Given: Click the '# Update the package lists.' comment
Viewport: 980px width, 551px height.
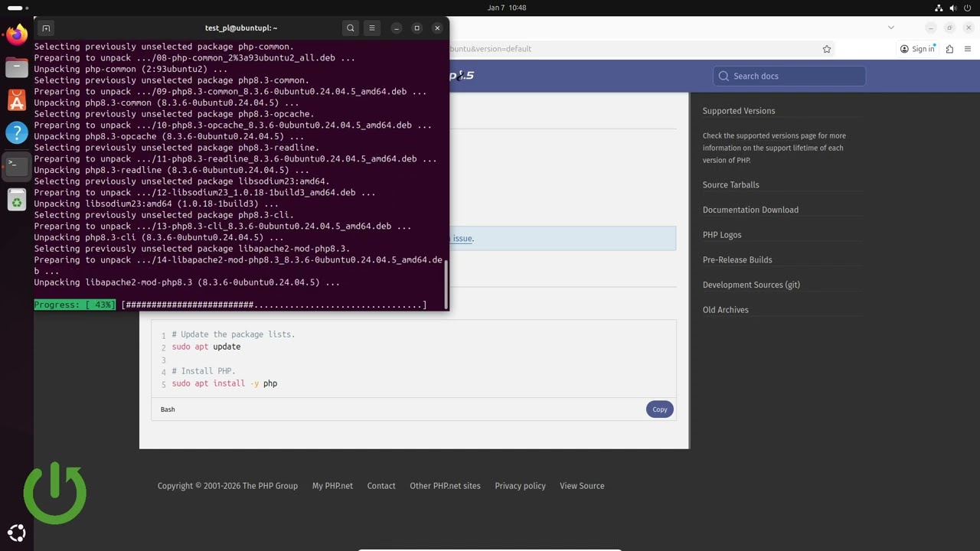Looking at the screenshot, I should 234,334.
